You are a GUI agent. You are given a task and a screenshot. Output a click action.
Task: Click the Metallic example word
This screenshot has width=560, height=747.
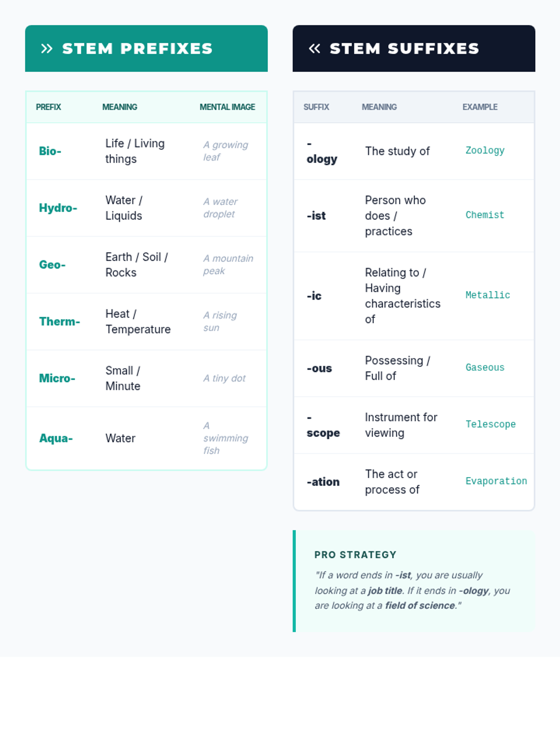[x=488, y=295]
